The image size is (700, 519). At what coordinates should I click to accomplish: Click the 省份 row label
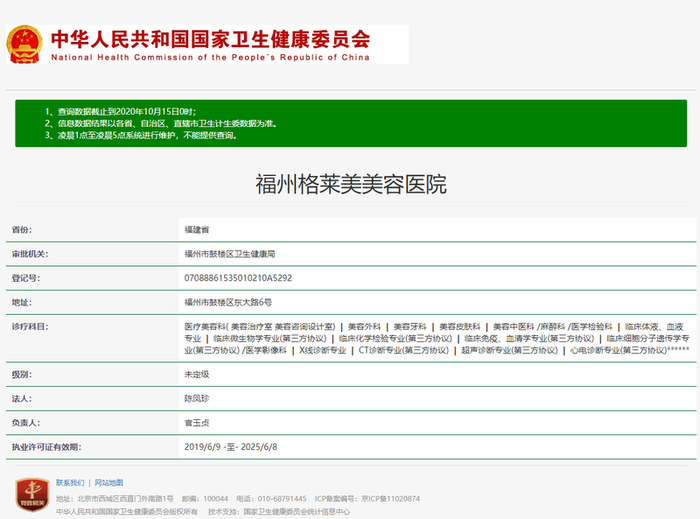tap(21, 230)
